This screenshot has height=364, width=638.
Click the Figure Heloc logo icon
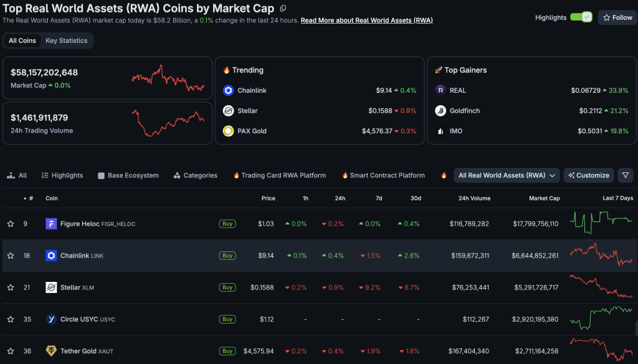(51, 224)
